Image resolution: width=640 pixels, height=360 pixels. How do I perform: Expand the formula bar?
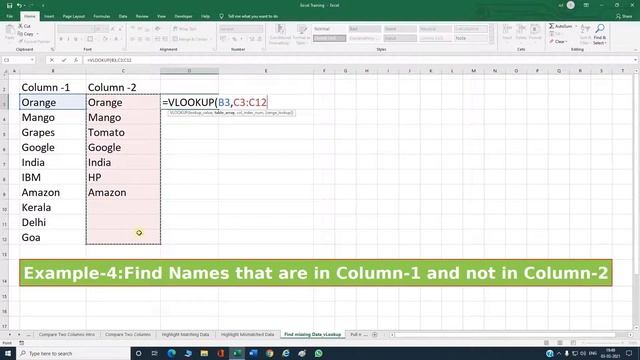(x=636, y=60)
